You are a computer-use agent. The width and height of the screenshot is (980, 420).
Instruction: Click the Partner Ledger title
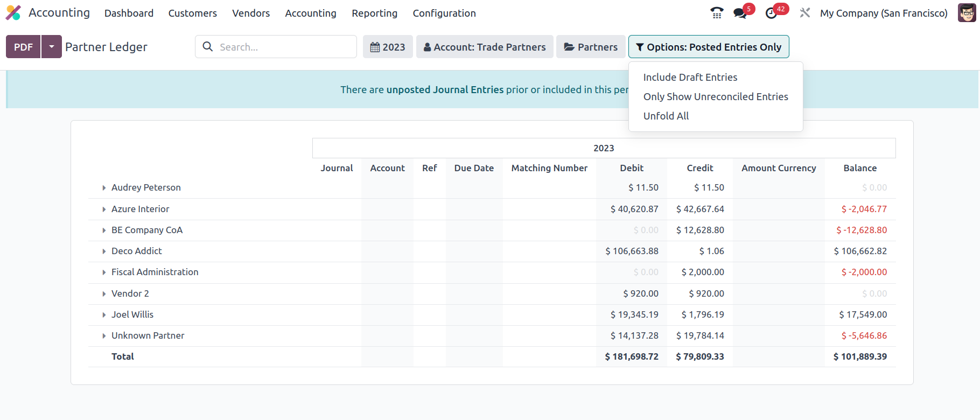106,47
